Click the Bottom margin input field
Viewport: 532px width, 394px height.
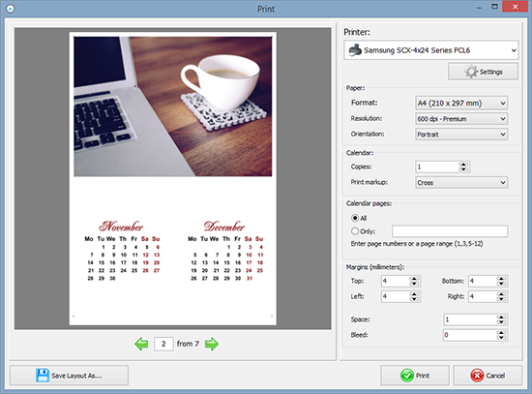click(483, 281)
